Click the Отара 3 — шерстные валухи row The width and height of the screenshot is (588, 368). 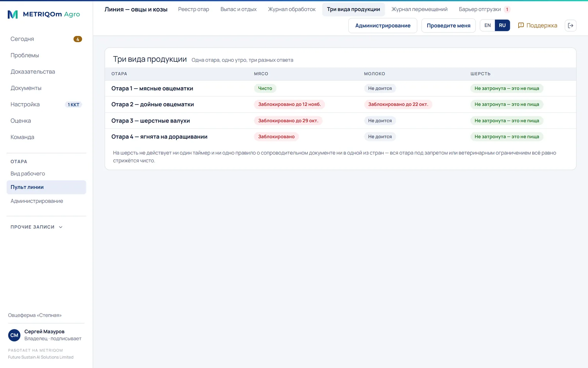point(340,121)
